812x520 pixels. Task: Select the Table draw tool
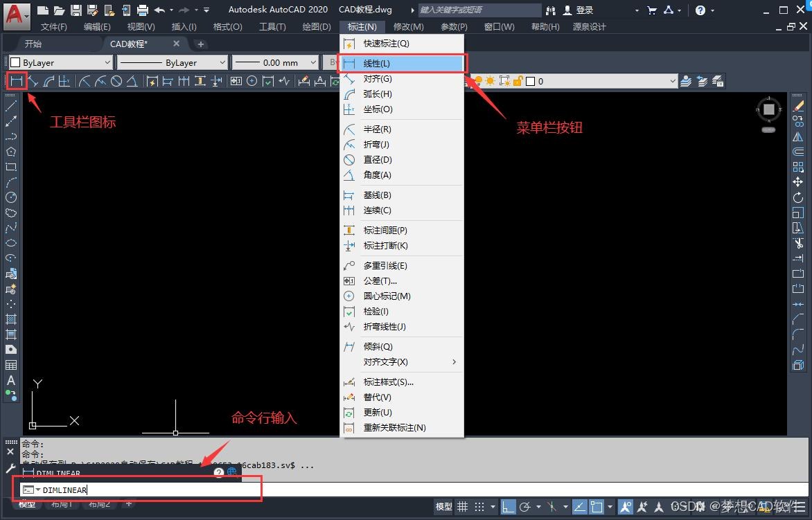[11, 365]
